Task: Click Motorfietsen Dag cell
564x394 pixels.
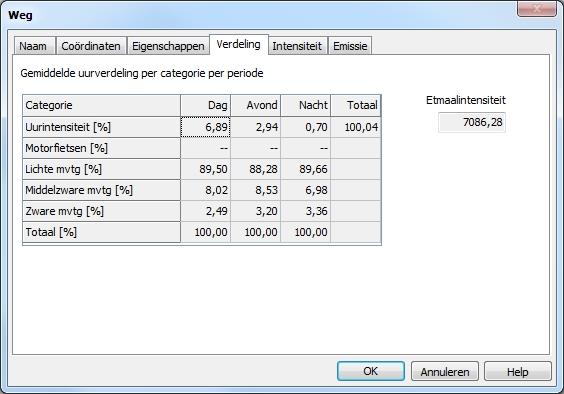Action: (206, 148)
